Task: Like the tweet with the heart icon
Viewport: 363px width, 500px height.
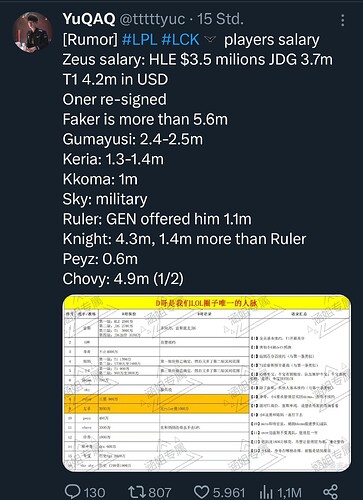Action: 201,492
